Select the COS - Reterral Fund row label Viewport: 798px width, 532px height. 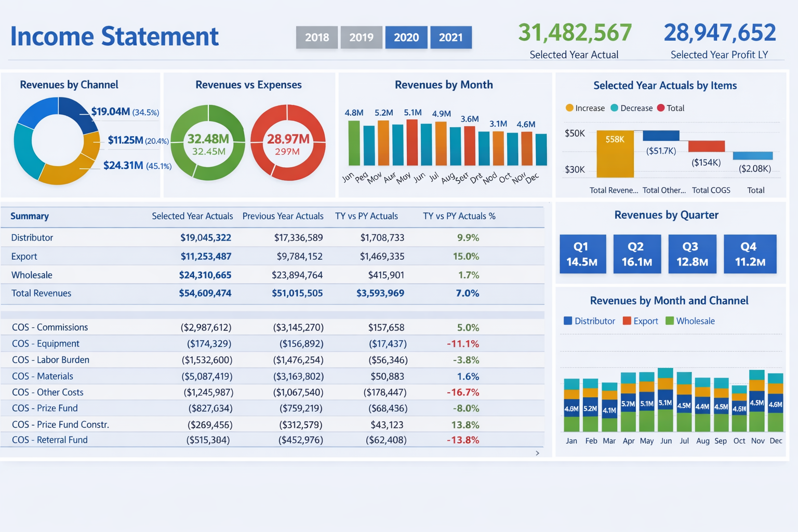click(50, 440)
